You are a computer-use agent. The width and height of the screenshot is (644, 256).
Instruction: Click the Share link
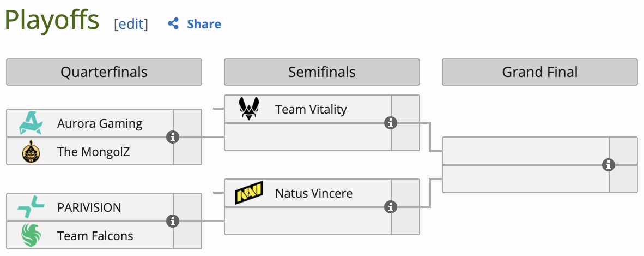click(204, 24)
